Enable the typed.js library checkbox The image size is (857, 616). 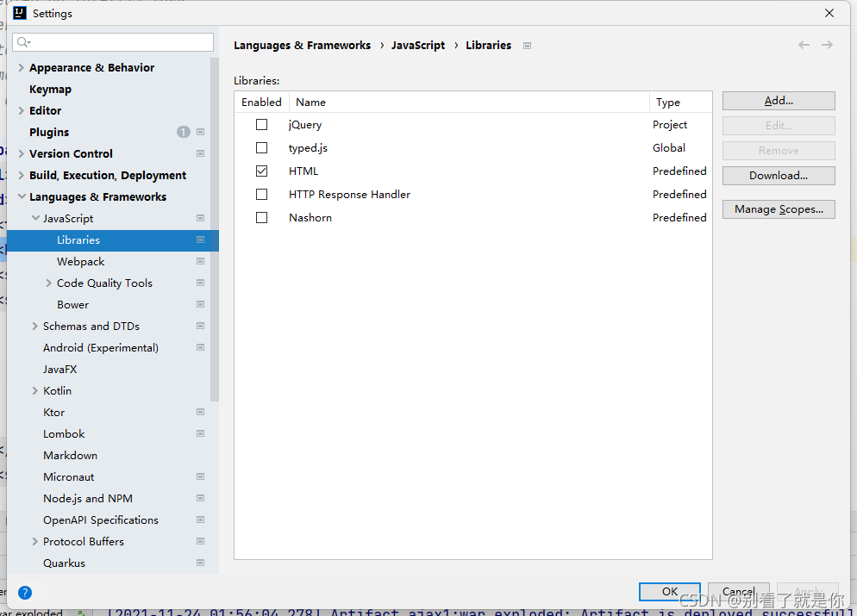coord(262,148)
